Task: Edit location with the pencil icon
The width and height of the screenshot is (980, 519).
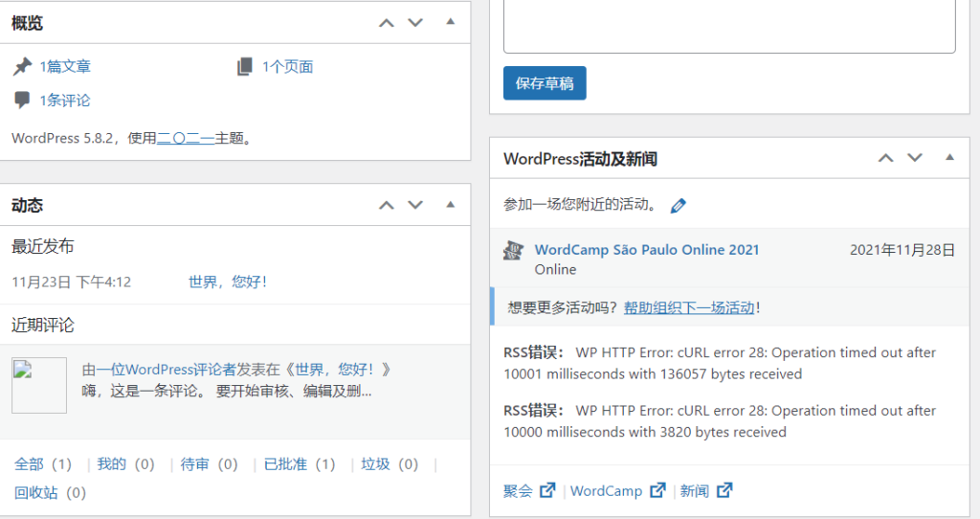Action: (x=679, y=205)
